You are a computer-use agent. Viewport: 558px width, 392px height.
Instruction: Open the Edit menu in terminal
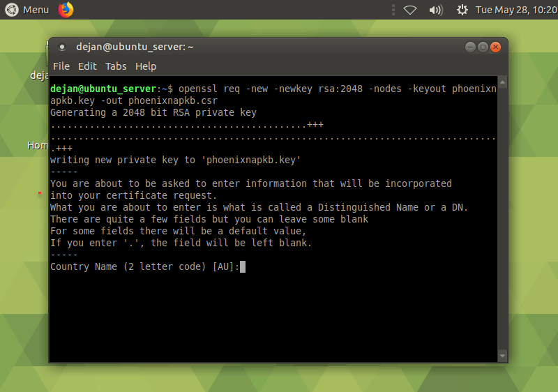(x=88, y=66)
